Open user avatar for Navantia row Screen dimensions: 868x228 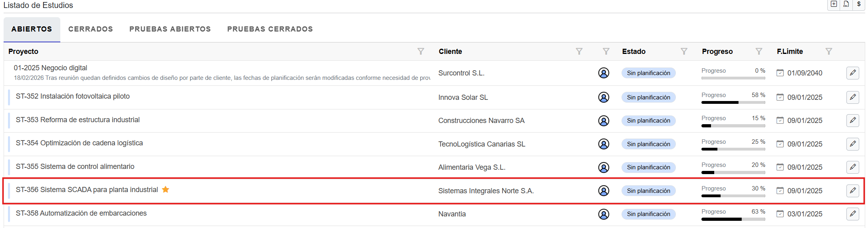(x=604, y=214)
